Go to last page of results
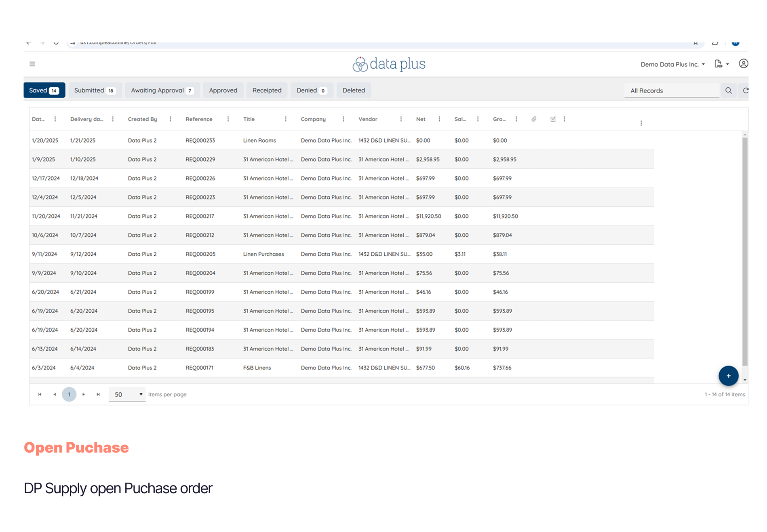The width and height of the screenshot is (767, 532). 98,394
